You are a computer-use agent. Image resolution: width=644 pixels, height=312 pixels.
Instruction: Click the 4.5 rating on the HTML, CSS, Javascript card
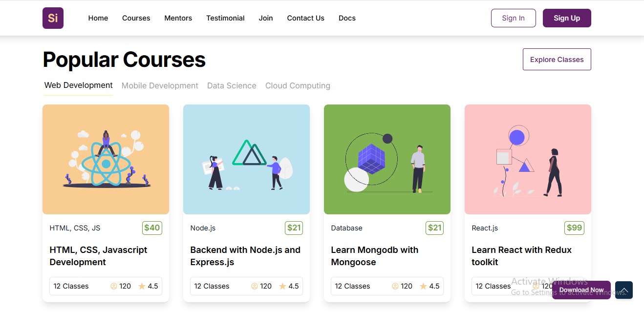pos(153,286)
